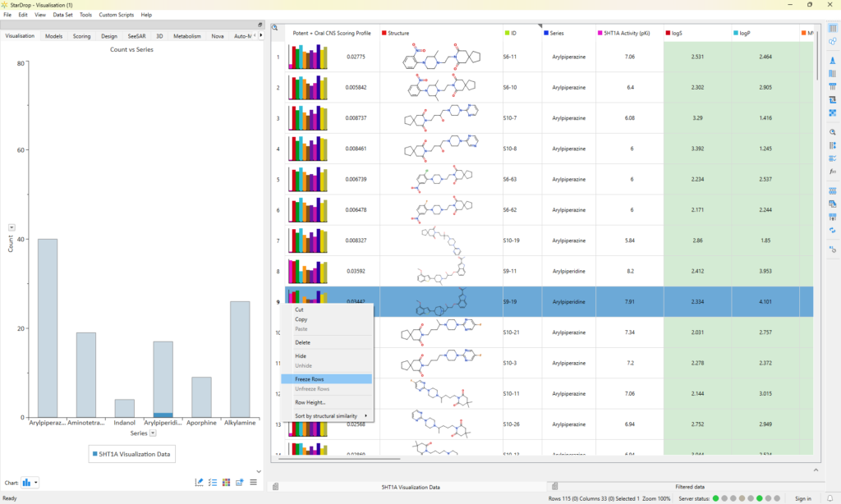Open the chart hamburger menu icon
This screenshot has width=841, height=504.
pos(253,482)
